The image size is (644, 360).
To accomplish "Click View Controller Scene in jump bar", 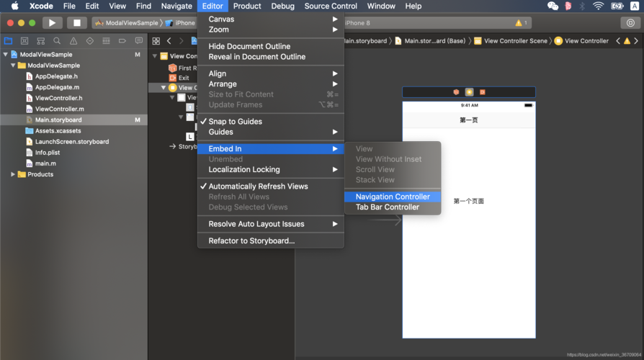I will (x=511, y=40).
